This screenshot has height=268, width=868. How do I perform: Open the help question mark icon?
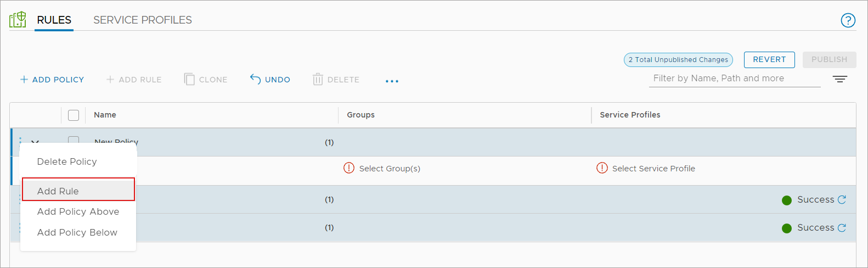pyautogui.click(x=848, y=20)
